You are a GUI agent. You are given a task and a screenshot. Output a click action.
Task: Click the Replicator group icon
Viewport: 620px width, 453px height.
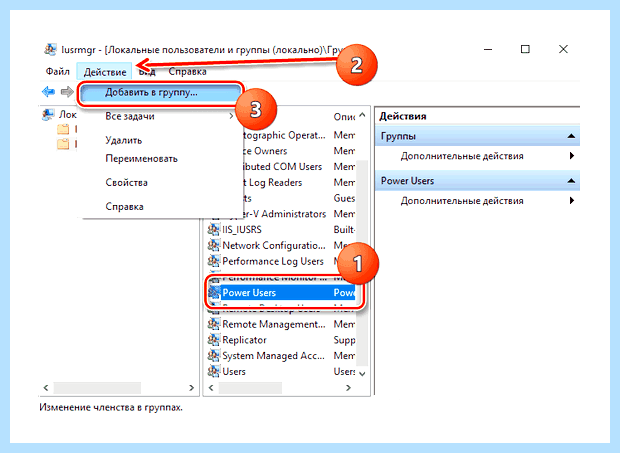tap(214, 340)
